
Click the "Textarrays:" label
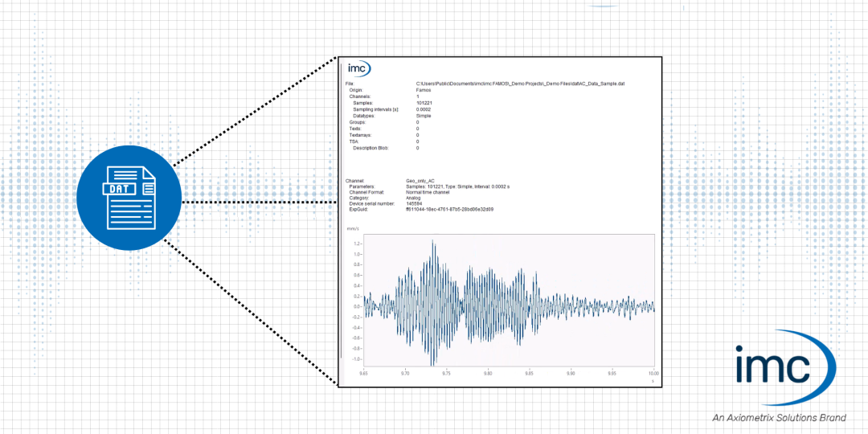click(x=360, y=135)
